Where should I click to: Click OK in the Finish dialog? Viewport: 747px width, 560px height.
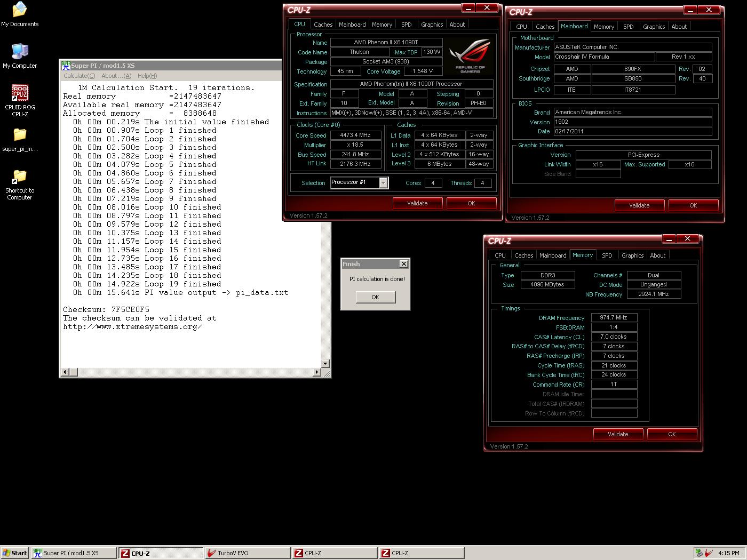coord(375,297)
